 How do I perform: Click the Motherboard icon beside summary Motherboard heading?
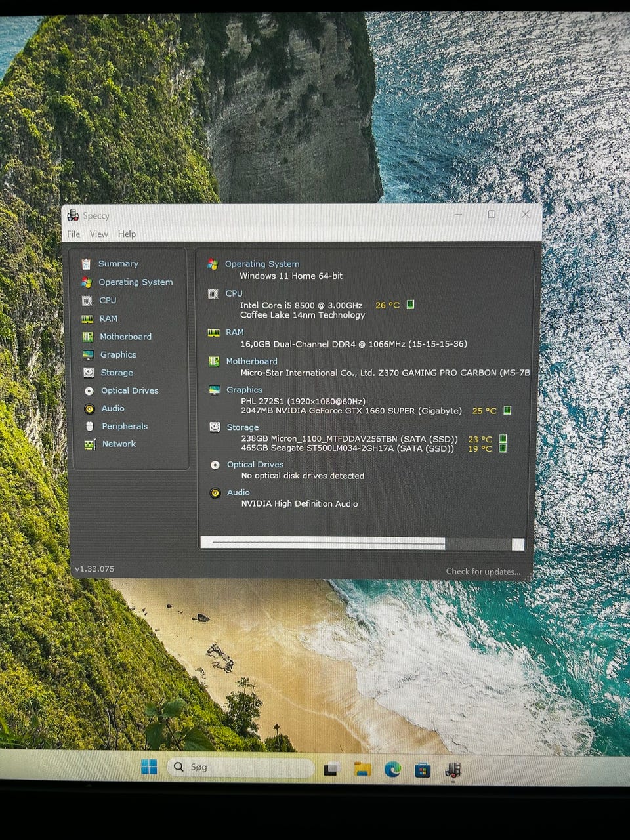coord(214,361)
